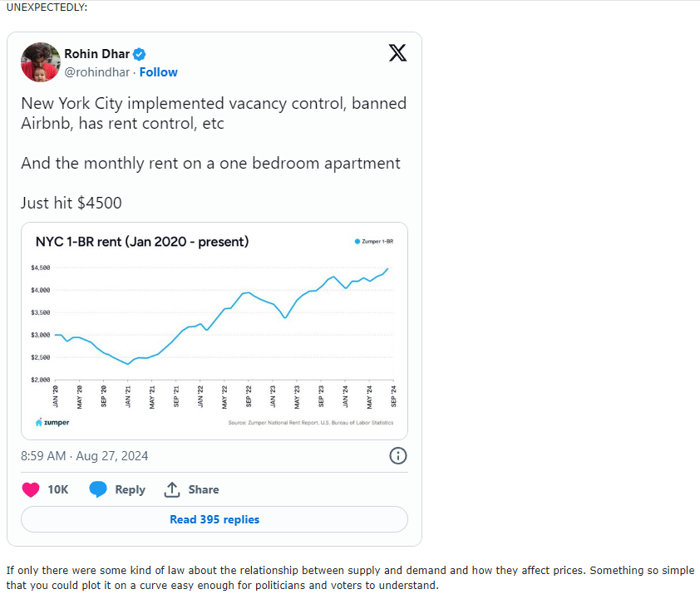Image resolution: width=700 pixels, height=599 pixels.
Task: Visit the @rohindhar handle link
Action: [x=96, y=72]
